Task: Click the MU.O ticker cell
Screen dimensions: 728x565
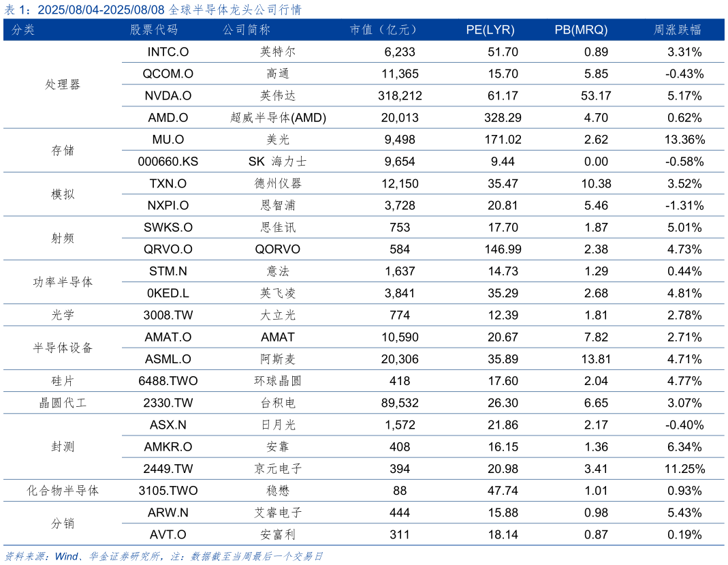Action: click(x=168, y=140)
